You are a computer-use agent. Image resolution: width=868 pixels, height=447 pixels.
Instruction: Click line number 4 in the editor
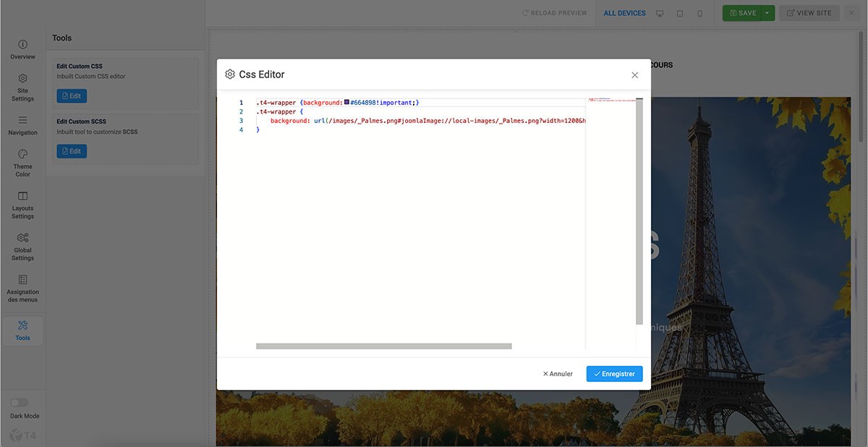(x=241, y=130)
